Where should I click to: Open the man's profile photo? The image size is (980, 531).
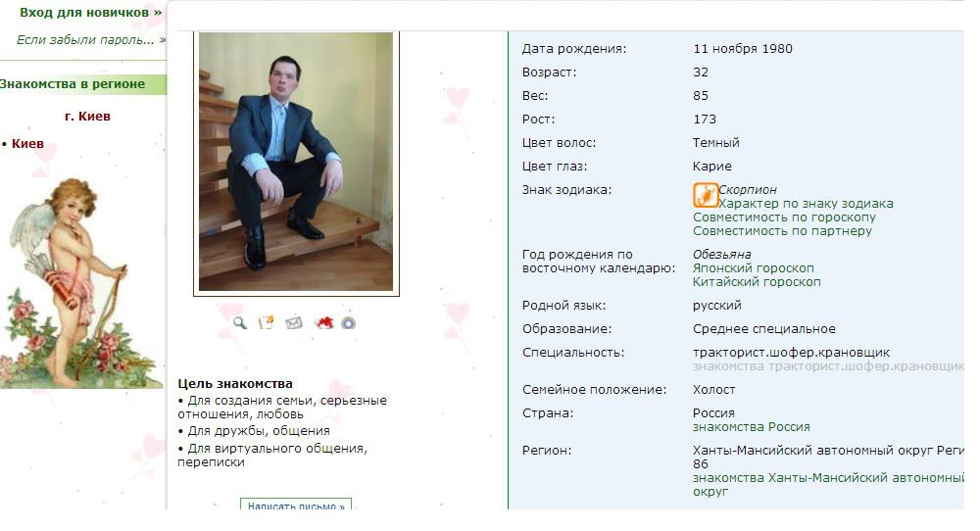[296, 162]
